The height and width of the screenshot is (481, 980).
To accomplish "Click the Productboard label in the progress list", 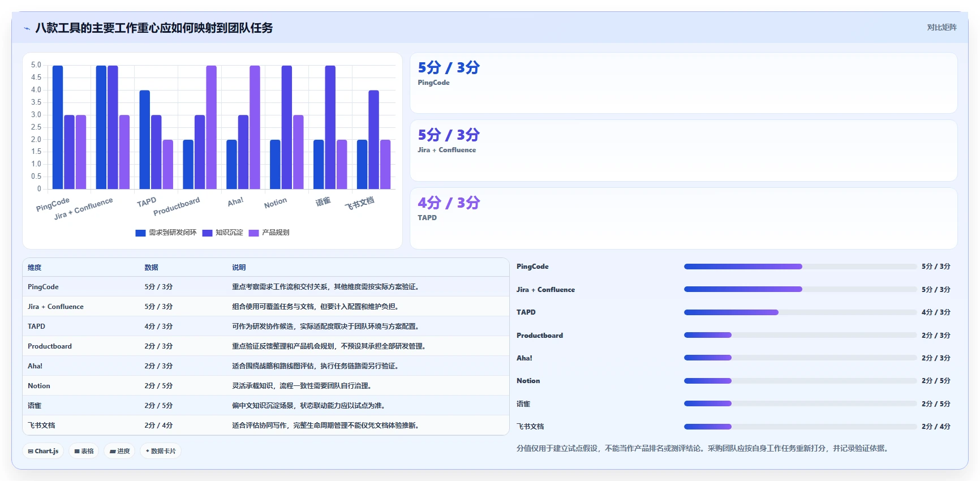I will pyautogui.click(x=540, y=336).
